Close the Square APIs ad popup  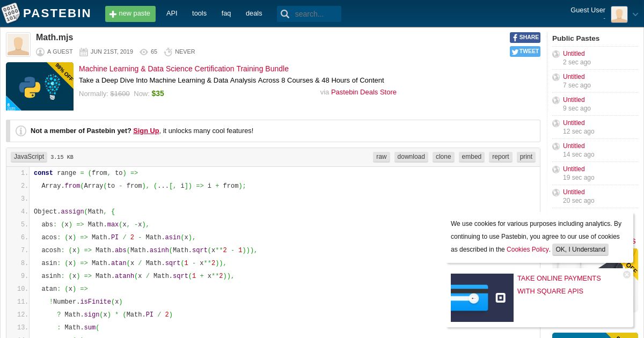pyautogui.click(x=627, y=275)
